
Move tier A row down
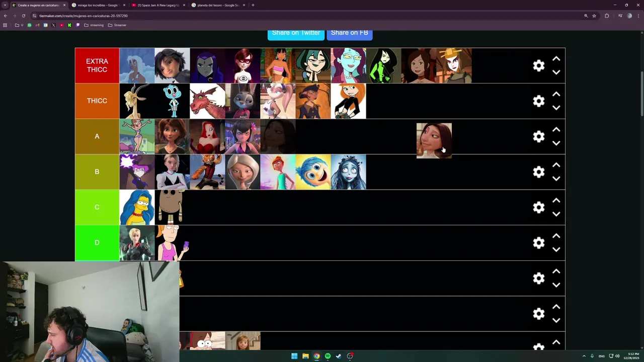pos(556,143)
